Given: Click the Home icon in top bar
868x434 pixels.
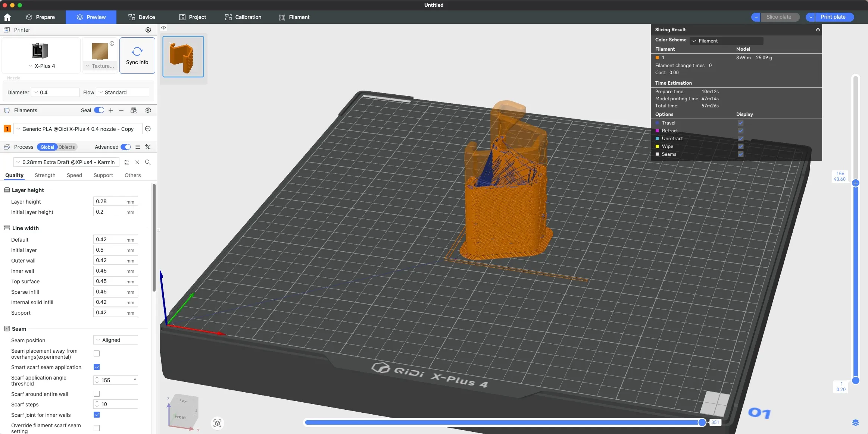Looking at the screenshot, I should tap(7, 17).
